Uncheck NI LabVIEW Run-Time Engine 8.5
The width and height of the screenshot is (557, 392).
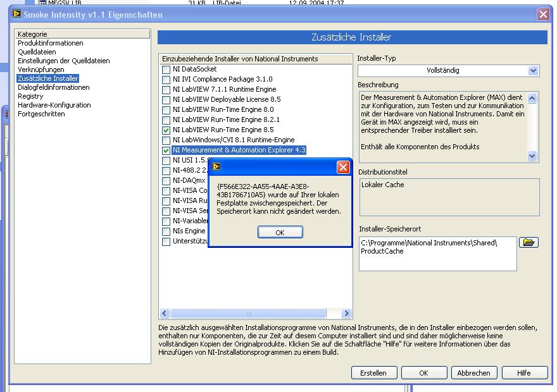tap(166, 130)
